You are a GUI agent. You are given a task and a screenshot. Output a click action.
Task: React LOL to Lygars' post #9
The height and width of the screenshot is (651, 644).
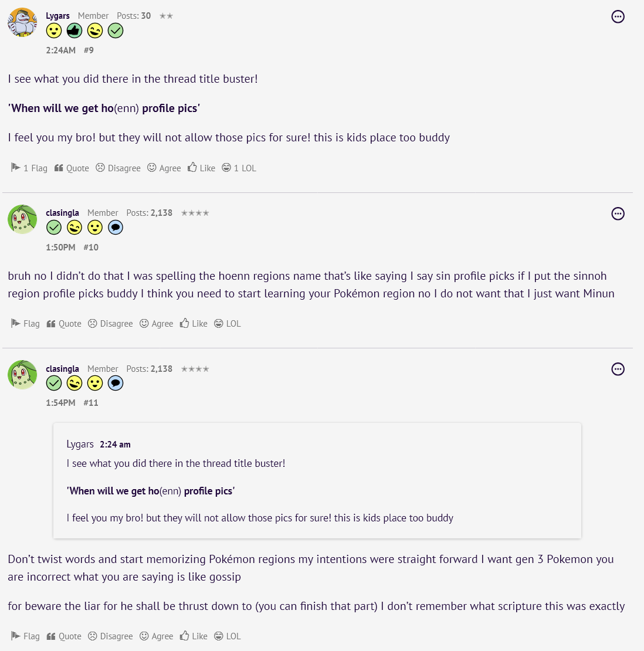[x=239, y=168]
